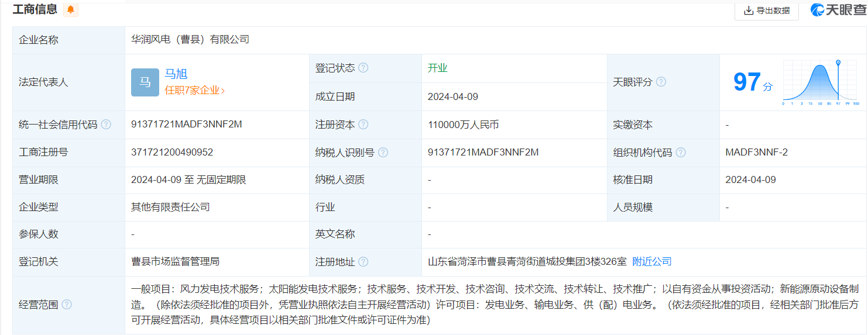Click the 导出数据 export button
The height and width of the screenshot is (335, 868).
[x=766, y=10]
